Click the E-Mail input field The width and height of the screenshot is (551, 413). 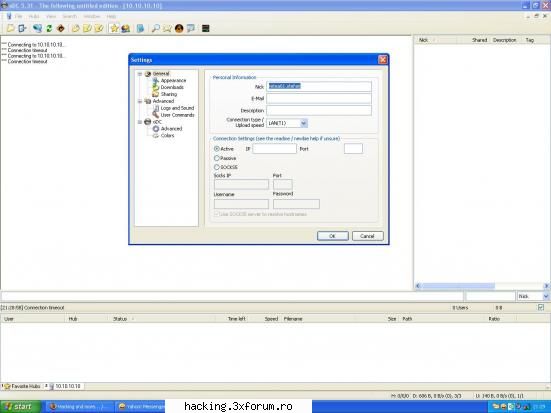point(319,98)
